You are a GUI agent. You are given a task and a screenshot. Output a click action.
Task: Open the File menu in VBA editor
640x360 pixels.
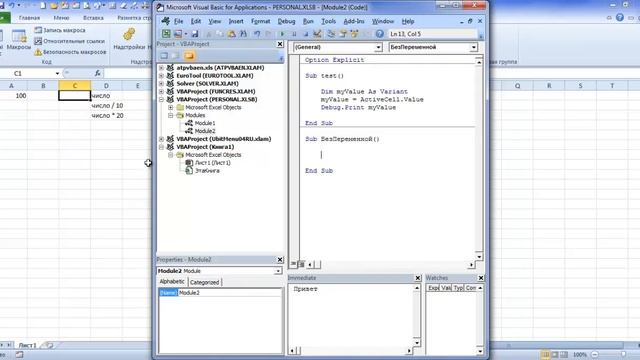coord(178,21)
